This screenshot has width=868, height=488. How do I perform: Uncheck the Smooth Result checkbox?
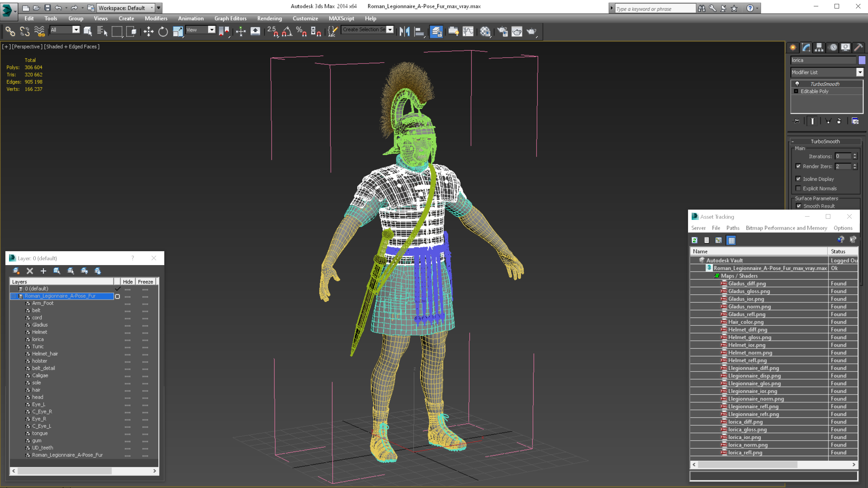(799, 206)
